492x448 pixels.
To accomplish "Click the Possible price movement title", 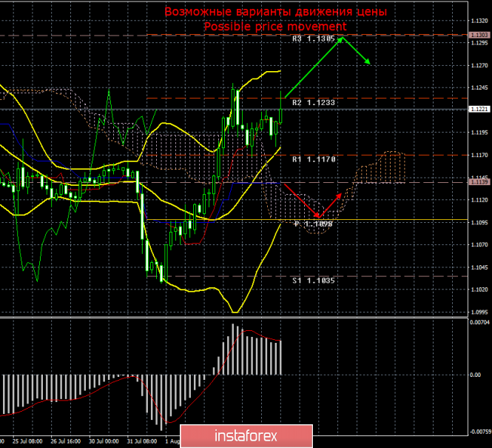I will [x=275, y=27].
